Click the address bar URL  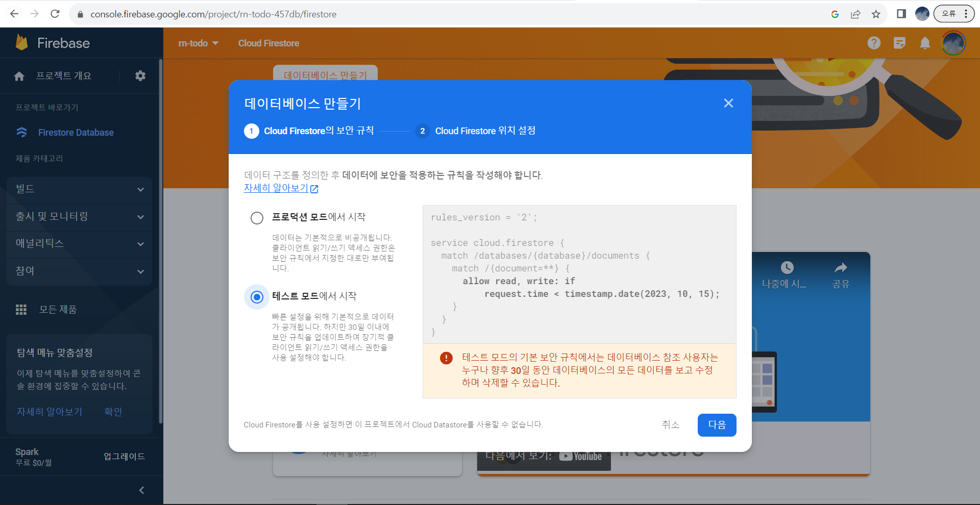click(213, 14)
